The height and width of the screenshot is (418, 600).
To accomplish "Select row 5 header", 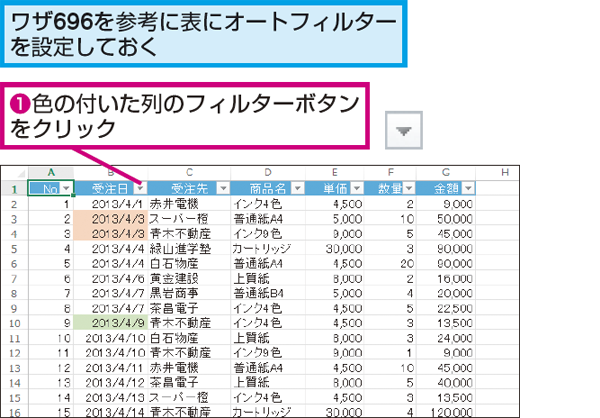I will pos(14,249).
